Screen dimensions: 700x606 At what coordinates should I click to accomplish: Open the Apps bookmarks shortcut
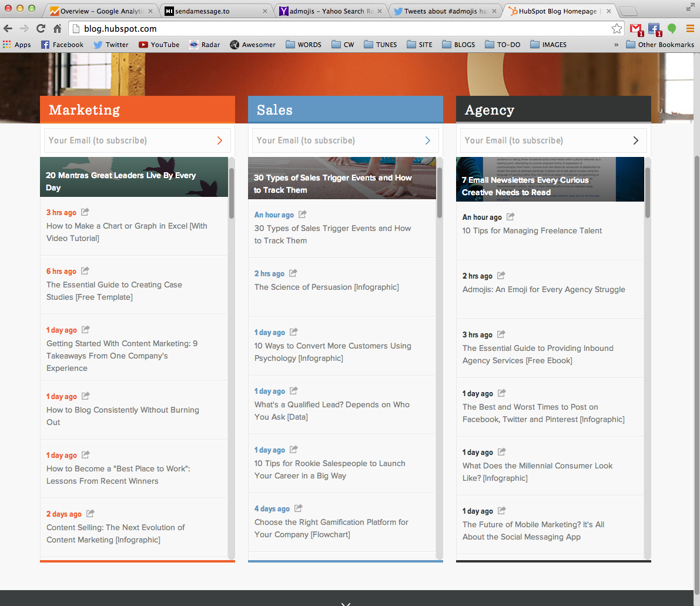[x=17, y=45]
